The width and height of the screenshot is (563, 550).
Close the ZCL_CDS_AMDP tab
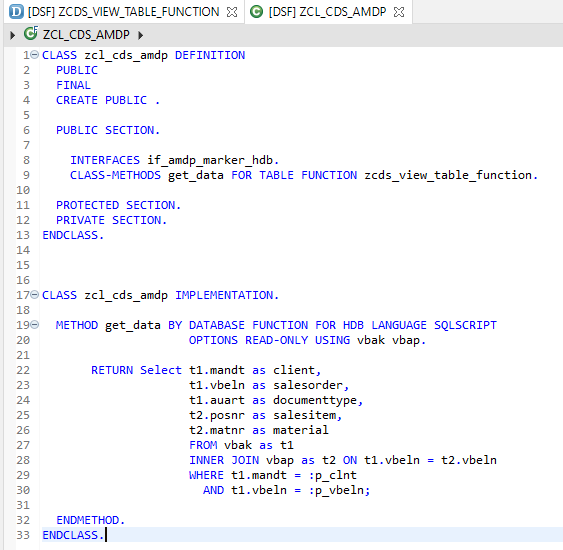point(399,12)
